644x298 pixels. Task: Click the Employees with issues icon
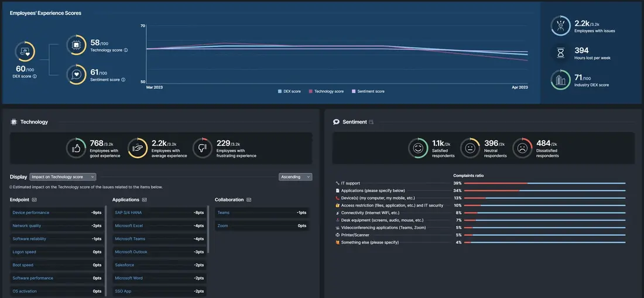561,25
